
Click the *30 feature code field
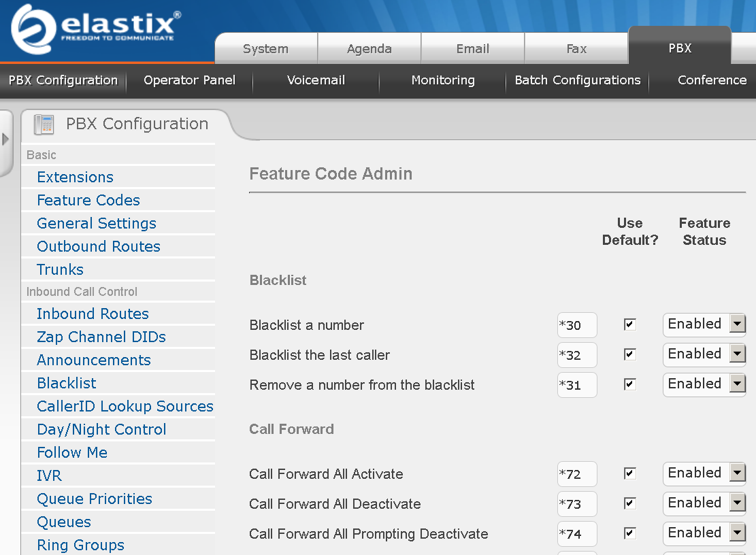[x=577, y=324]
